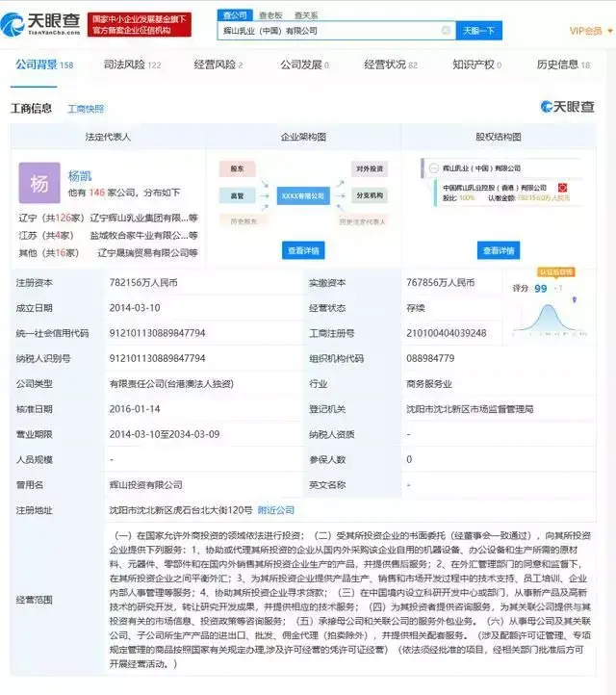Select organization code 088984779
Screen dimensions: 616x695
click(430, 358)
